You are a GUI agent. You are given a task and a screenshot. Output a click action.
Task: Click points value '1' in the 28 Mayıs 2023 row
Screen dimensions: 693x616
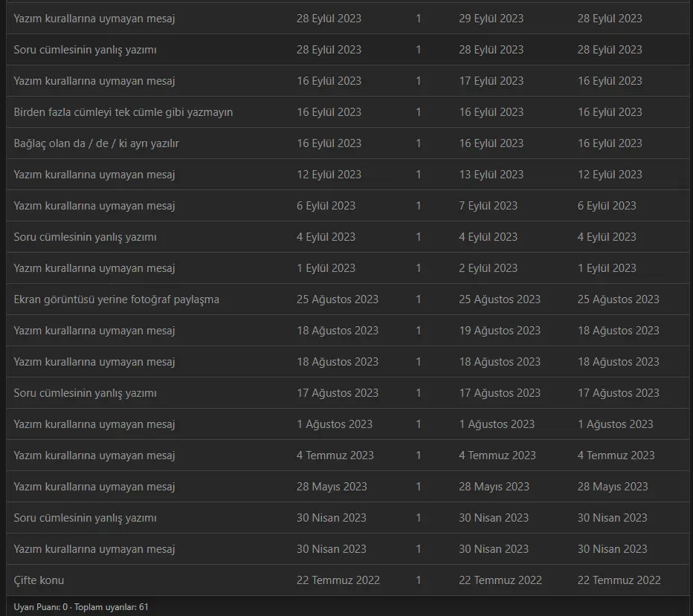pyautogui.click(x=418, y=487)
